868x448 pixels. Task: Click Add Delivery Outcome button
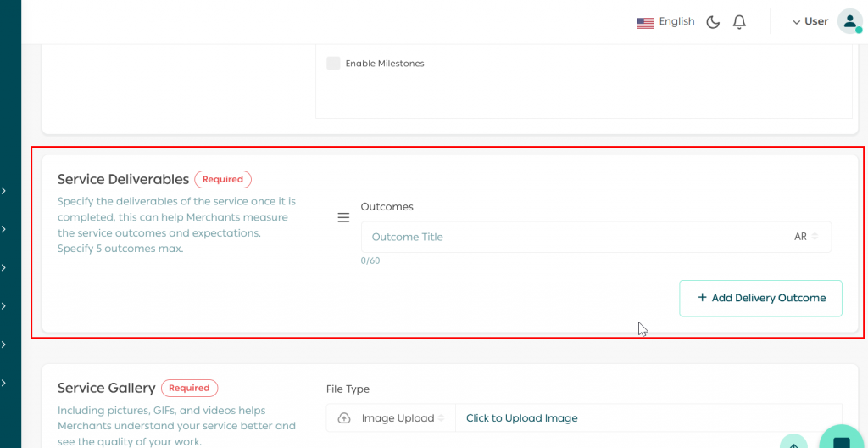coord(760,298)
